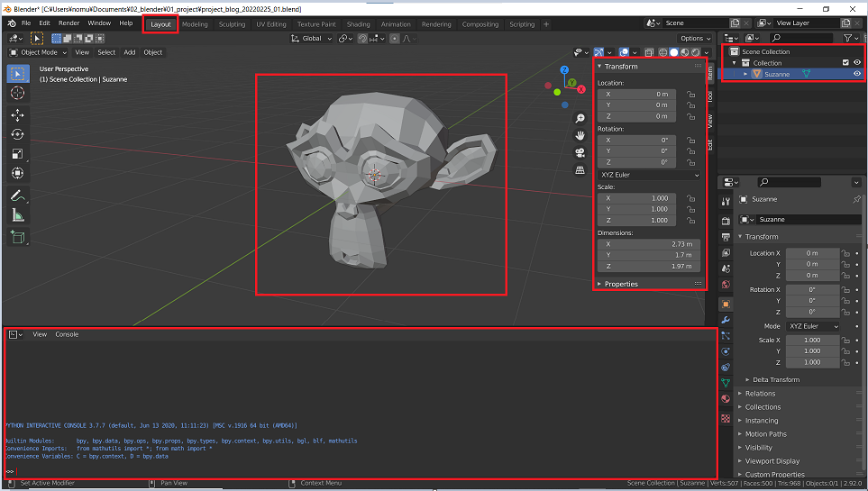Open the Render menu

(x=69, y=23)
